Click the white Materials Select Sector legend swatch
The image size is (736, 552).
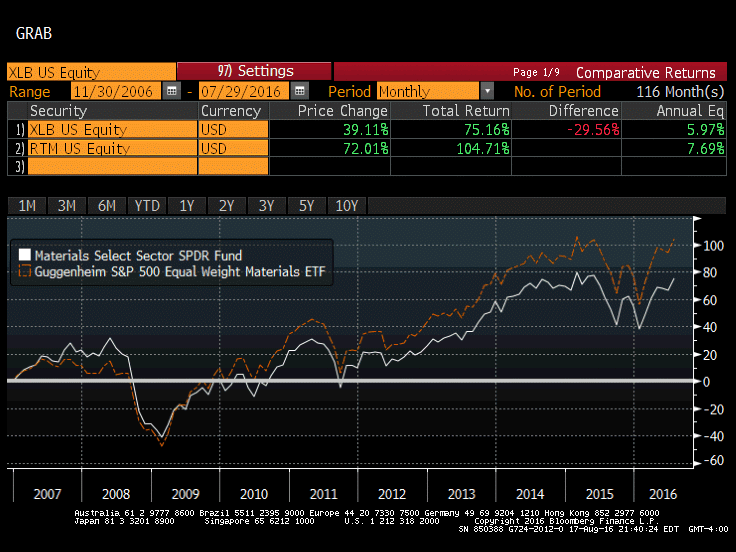point(24,255)
